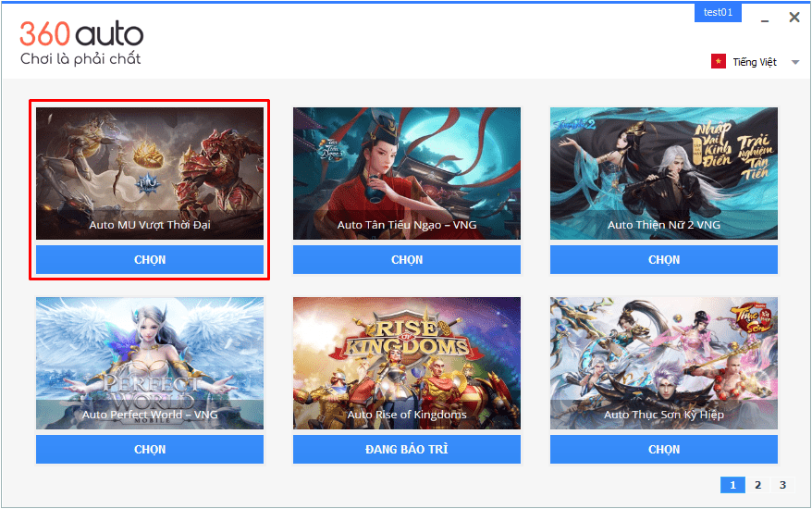Select the Auto Tân Tiếu Ngạo thumbnail
This screenshot has width=812, height=509.
(407, 174)
